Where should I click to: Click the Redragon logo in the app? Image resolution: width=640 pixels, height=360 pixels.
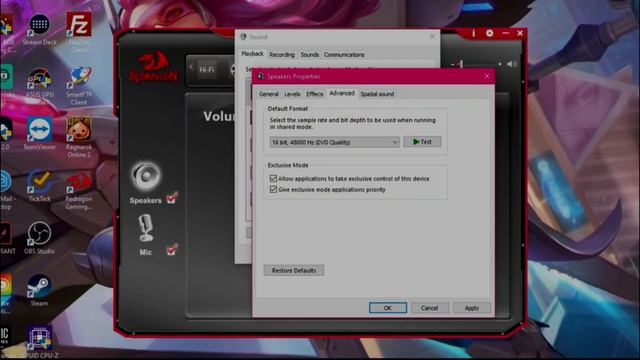154,67
